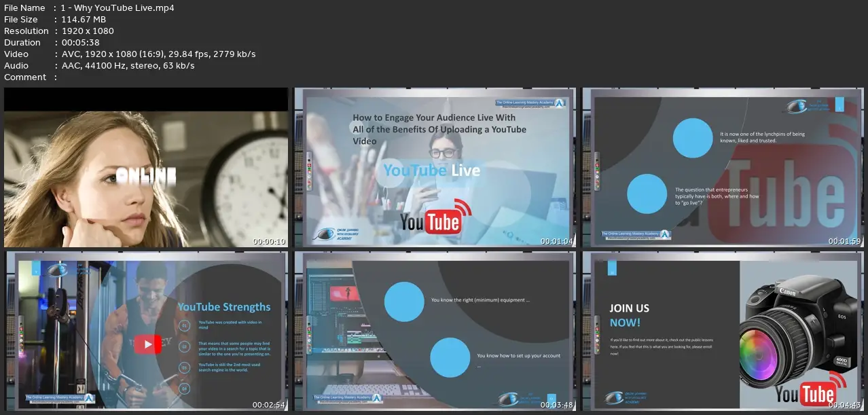This screenshot has width=868, height=415.
Task: Open the JOIN US NOW slide thumbnail
Action: point(723,331)
